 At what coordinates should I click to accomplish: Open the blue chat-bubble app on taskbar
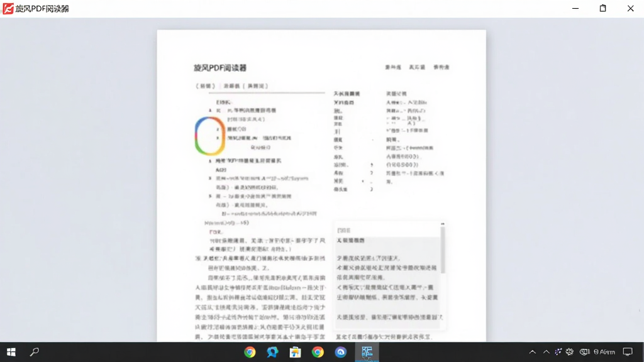coord(272,352)
